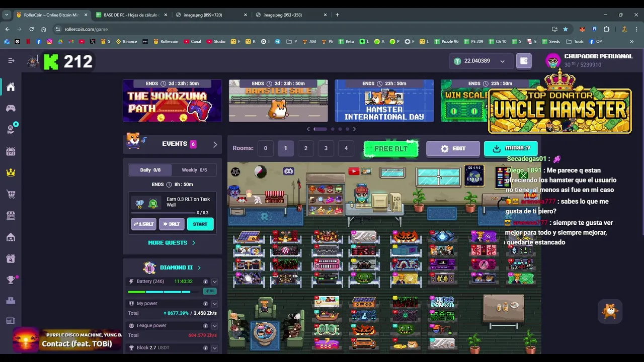The image size is (644, 362).
Task: Click the EDIT room button
Action: coord(453,148)
